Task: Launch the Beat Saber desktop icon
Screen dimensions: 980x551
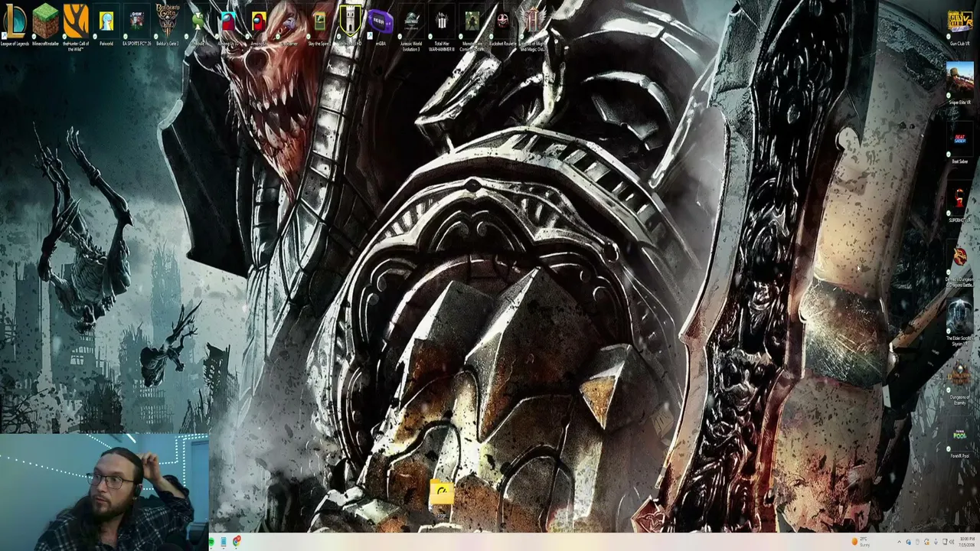Action: coord(960,143)
